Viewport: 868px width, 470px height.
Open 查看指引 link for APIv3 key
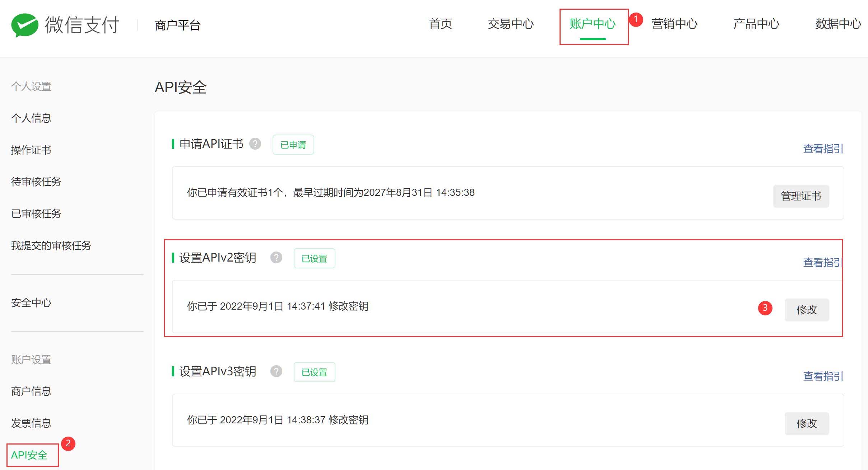[823, 376]
